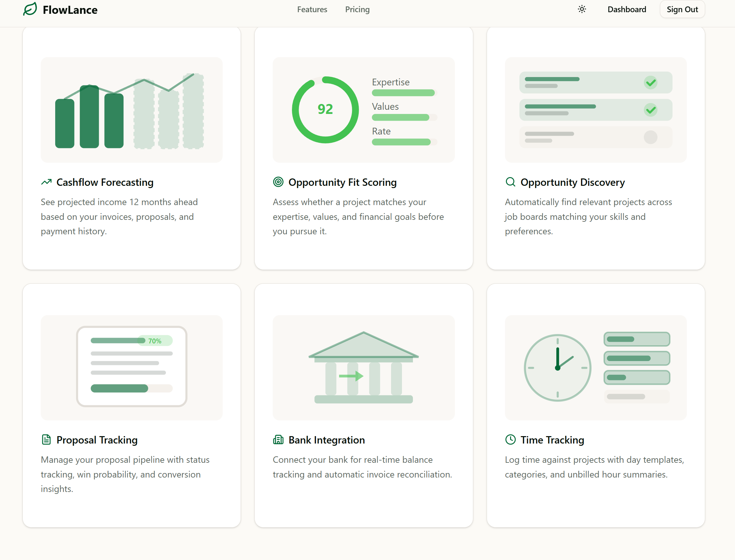Click the 70% proposal progress indicator
Image resolution: width=735 pixels, height=560 pixels.
155,341
